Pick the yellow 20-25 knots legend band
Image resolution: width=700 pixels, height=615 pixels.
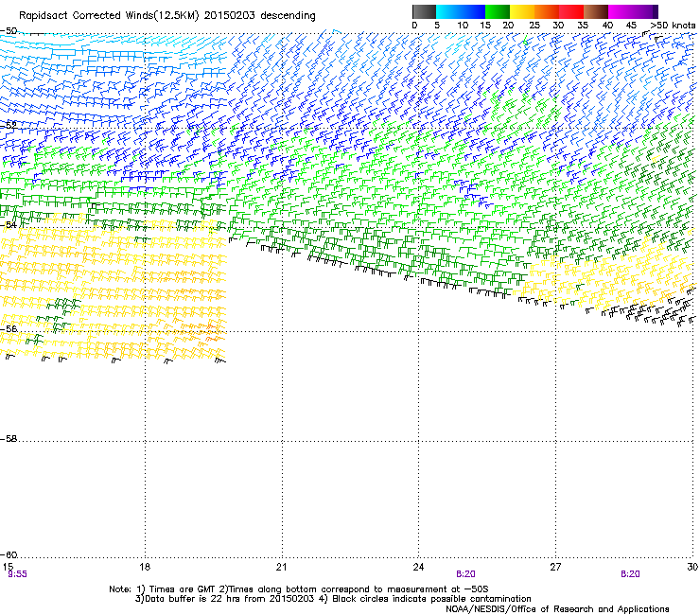[x=522, y=11]
